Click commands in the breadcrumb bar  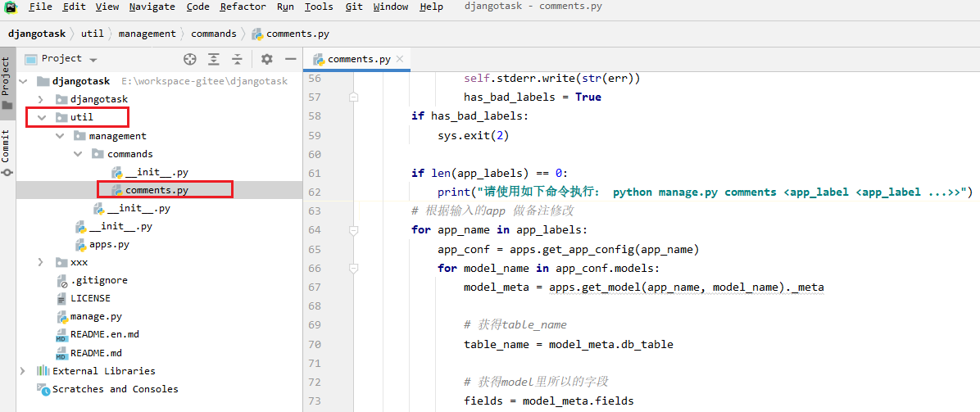click(x=214, y=33)
